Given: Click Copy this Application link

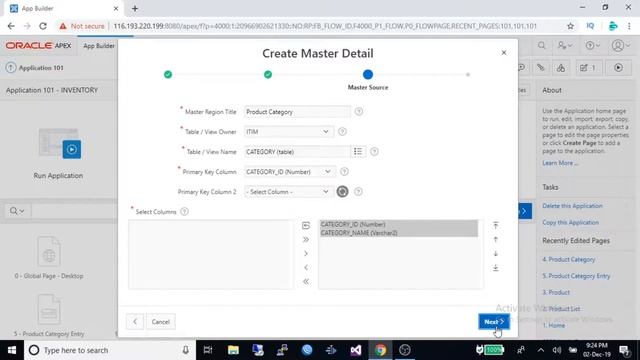Looking at the screenshot, I should [x=571, y=222].
